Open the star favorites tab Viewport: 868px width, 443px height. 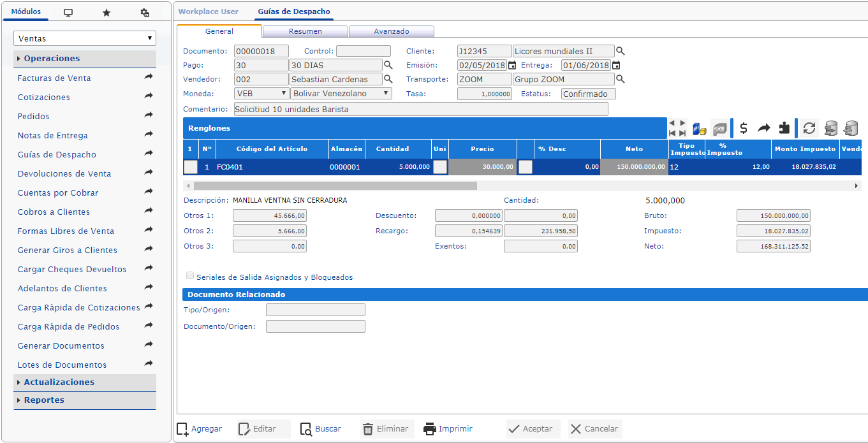pyautogui.click(x=107, y=13)
